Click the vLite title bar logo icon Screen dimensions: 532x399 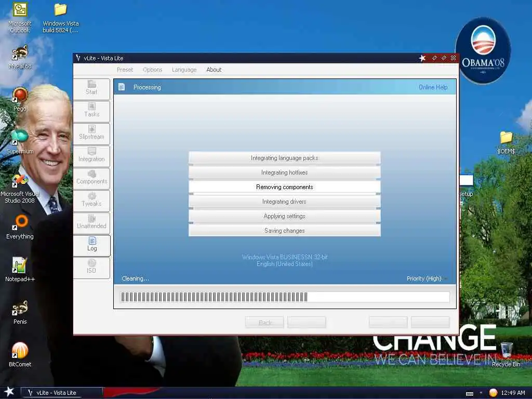pos(78,58)
